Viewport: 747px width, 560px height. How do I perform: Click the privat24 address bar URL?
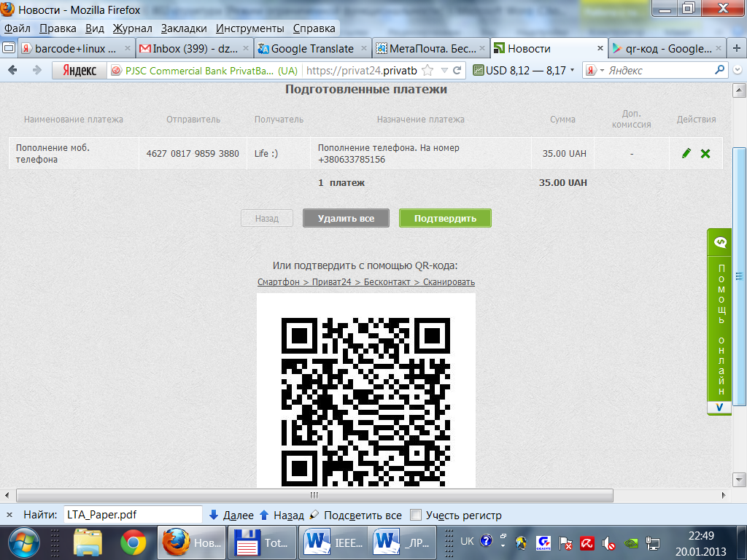click(x=362, y=71)
